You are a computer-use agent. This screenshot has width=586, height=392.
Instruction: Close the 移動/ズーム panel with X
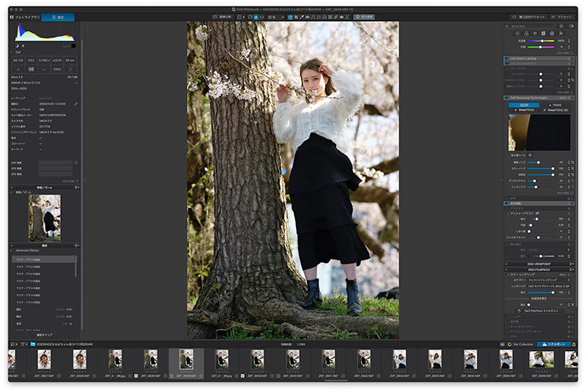pyautogui.click(x=12, y=188)
